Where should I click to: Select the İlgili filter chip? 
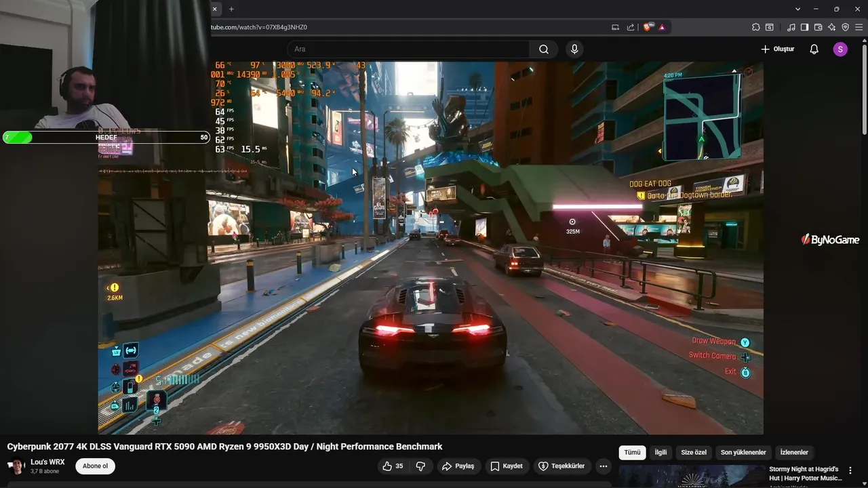[660, 452]
